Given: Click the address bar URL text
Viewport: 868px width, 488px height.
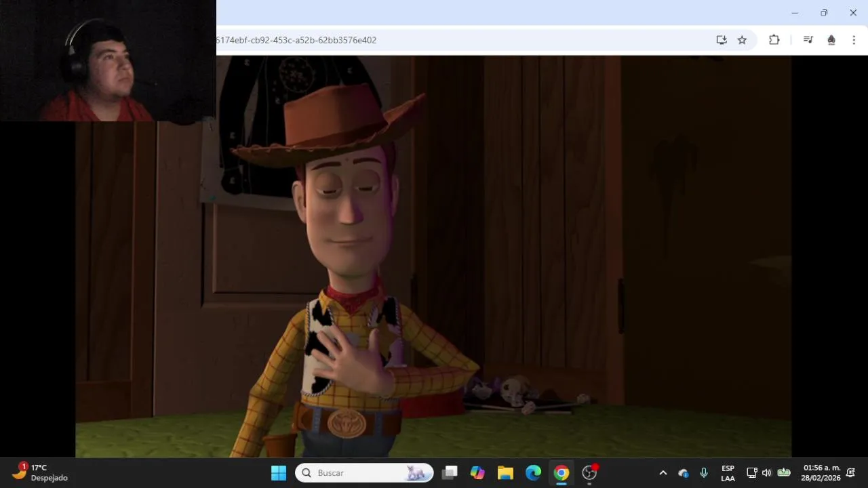Looking at the screenshot, I should click(x=296, y=40).
